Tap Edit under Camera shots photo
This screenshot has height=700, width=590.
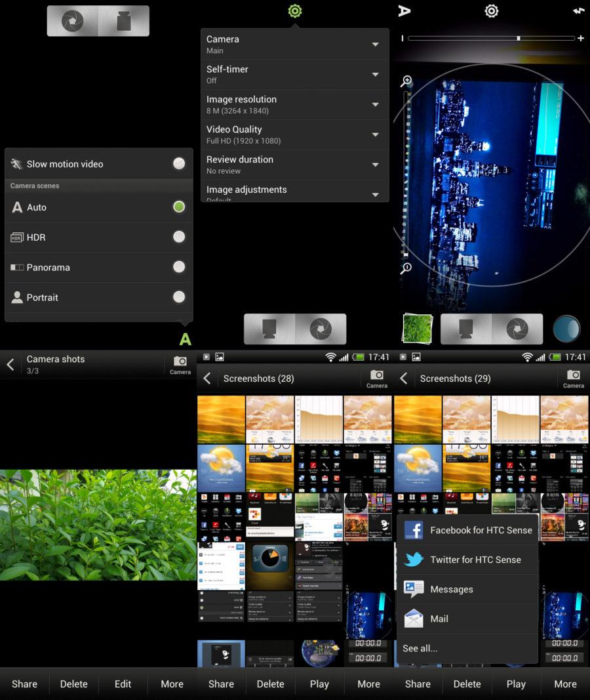pyautogui.click(x=123, y=684)
